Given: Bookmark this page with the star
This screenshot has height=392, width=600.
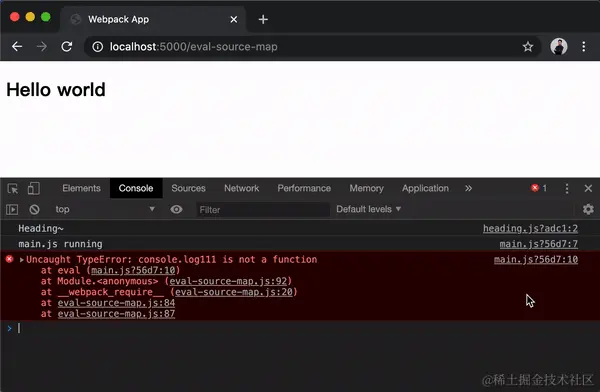Looking at the screenshot, I should pyautogui.click(x=528, y=47).
